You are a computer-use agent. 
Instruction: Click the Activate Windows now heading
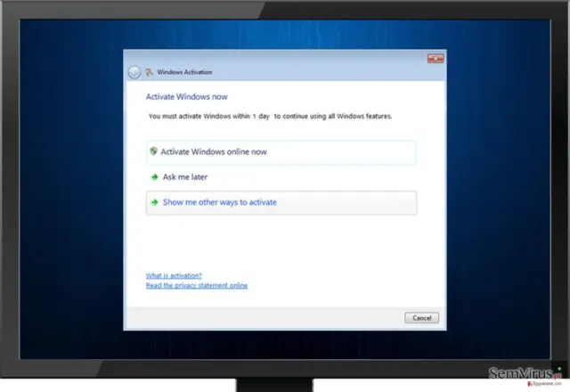(x=186, y=97)
